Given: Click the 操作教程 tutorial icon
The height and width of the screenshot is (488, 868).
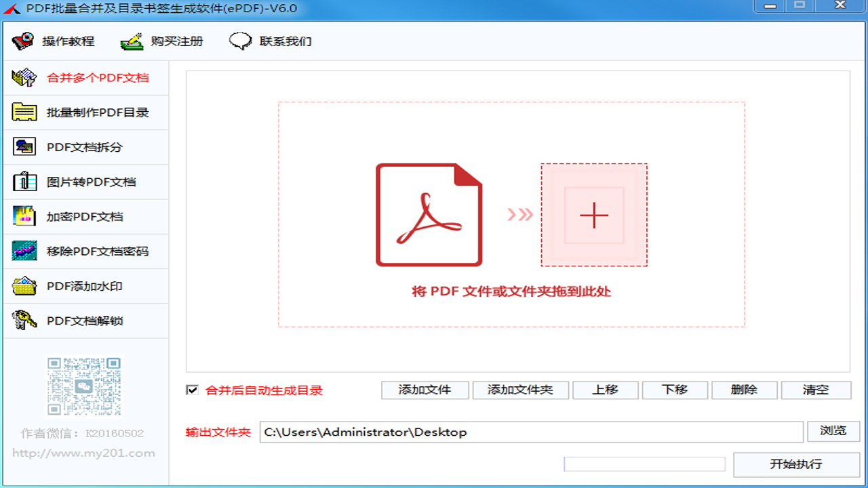Looking at the screenshot, I should (x=23, y=41).
